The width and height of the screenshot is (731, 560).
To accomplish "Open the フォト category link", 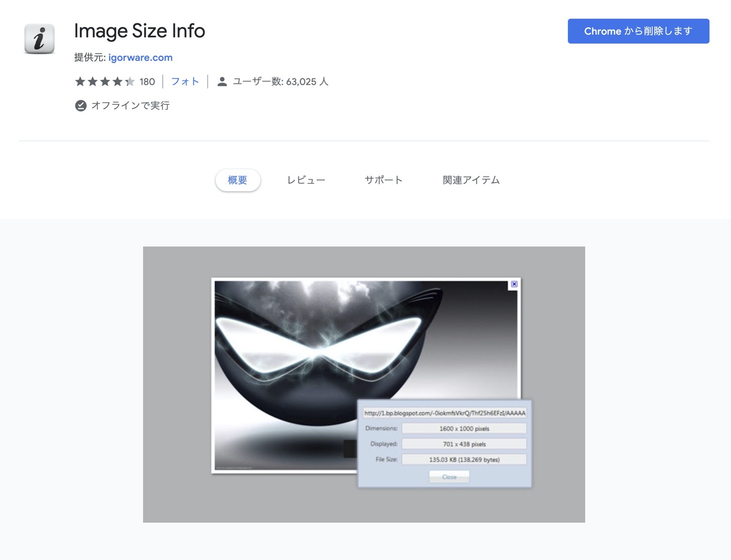I will tap(185, 81).
